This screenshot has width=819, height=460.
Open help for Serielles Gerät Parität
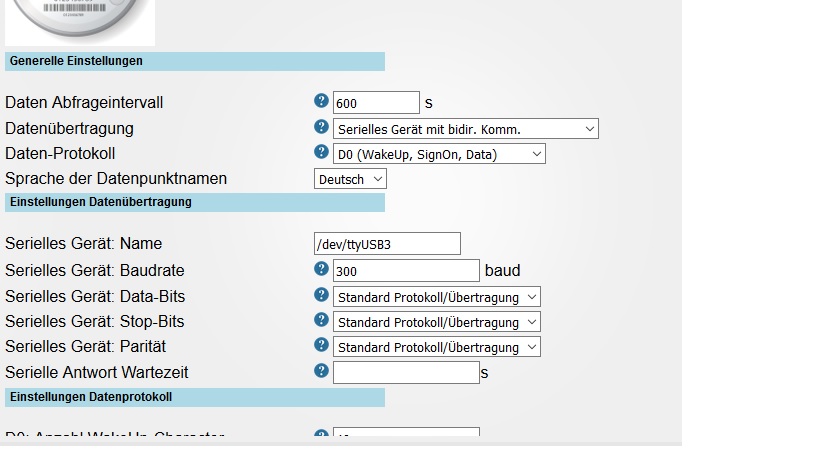321,345
